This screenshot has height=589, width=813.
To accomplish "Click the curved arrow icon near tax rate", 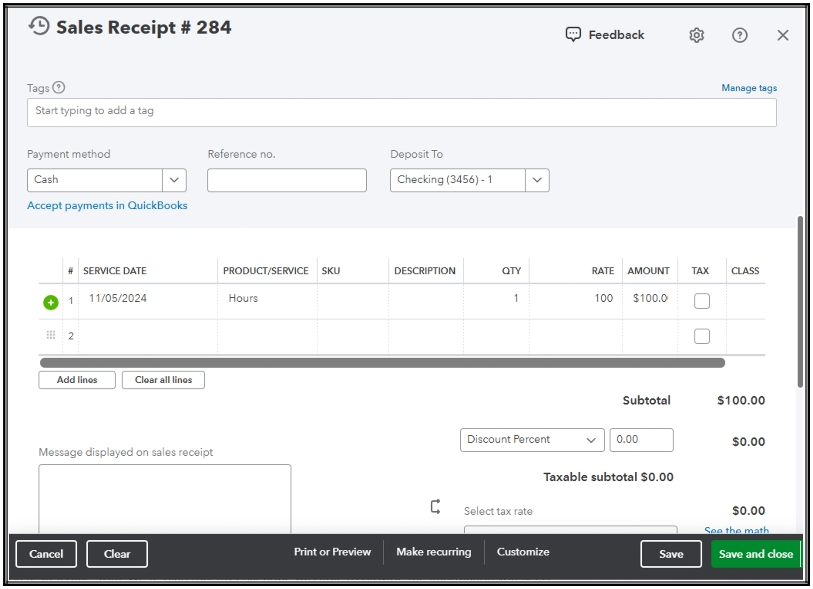I will point(434,506).
